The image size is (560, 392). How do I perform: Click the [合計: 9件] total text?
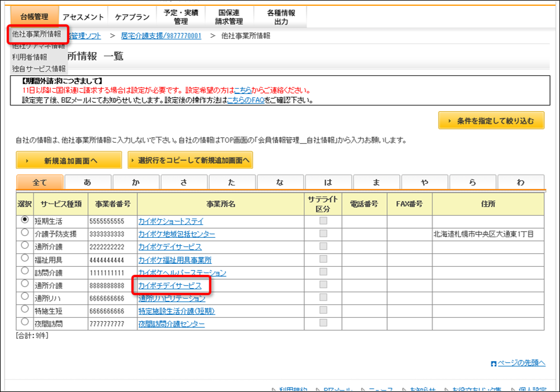pos(32,336)
